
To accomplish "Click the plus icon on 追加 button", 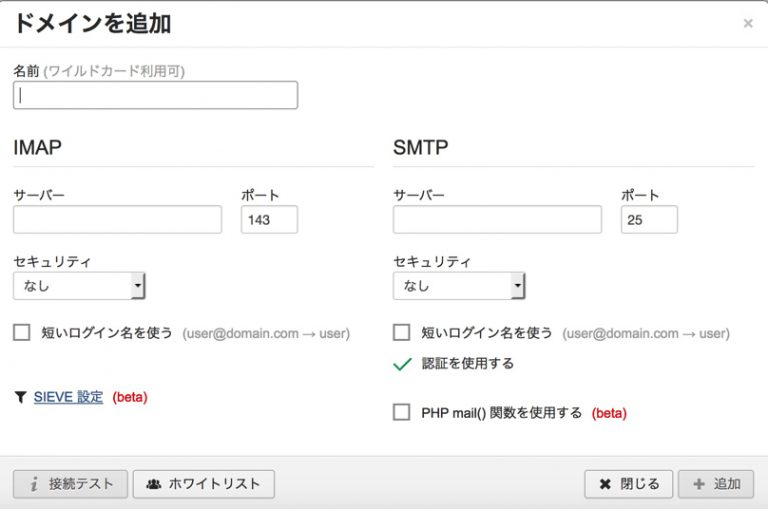I will coord(698,484).
